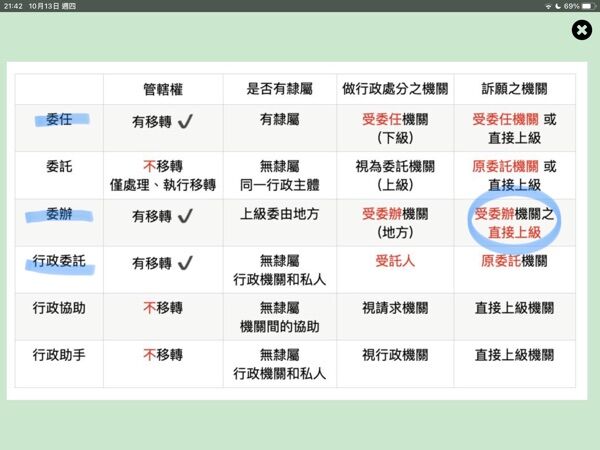This screenshot has width=600, height=450.
Task: Tap the 21:42 clock in the status bar
Action: [x=15, y=6]
